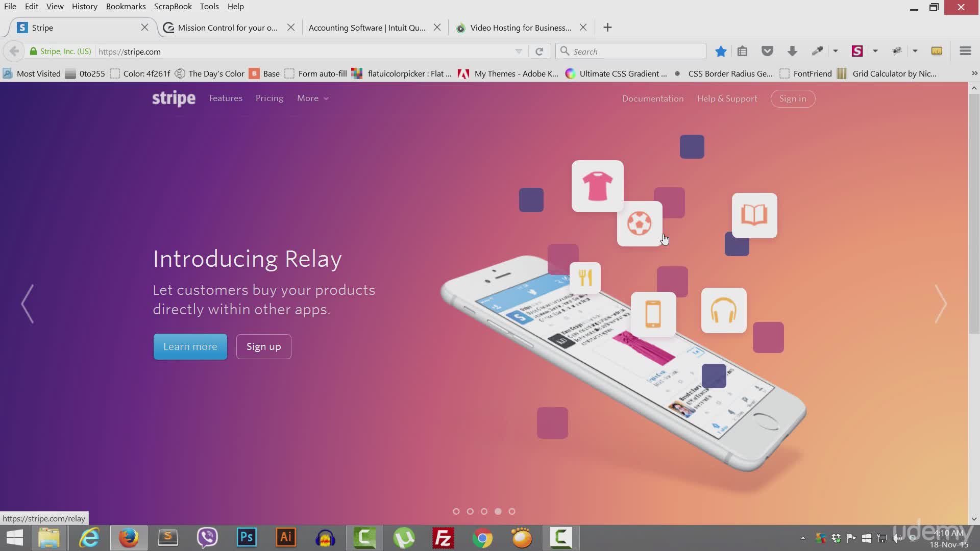
Task: Click the yellow ruler toolbar icon
Action: 937,51
